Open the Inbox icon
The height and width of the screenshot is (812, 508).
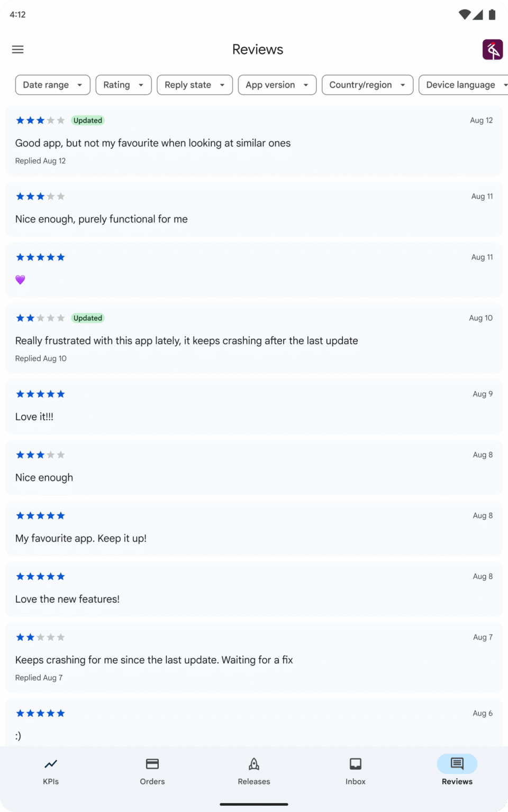pyautogui.click(x=356, y=764)
